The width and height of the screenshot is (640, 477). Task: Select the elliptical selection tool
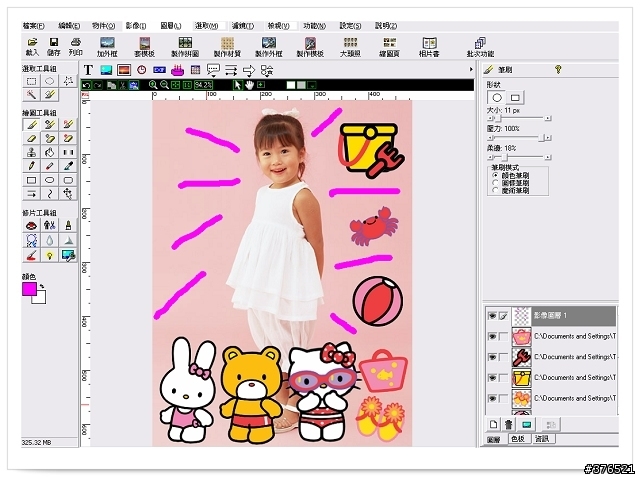tap(49, 81)
